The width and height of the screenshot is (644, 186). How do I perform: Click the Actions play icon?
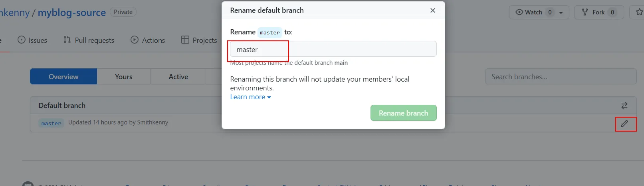coord(135,40)
